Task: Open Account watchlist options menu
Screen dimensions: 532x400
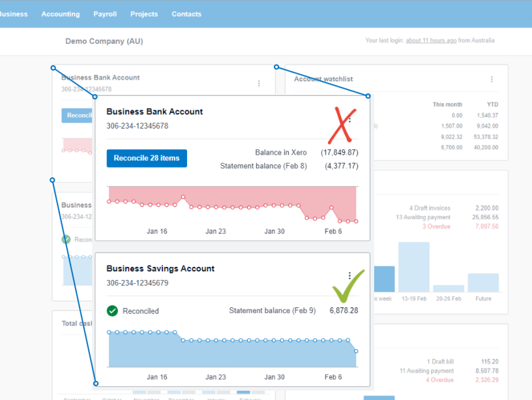Action: coord(492,79)
